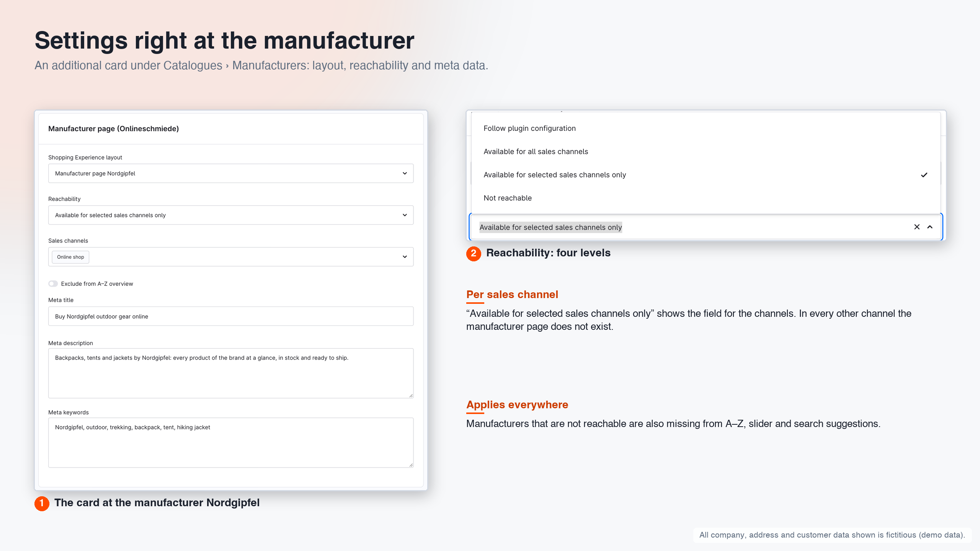This screenshot has width=980, height=551.
Task: Toggle Exclude from A–Z overview switch
Action: (x=53, y=284)
